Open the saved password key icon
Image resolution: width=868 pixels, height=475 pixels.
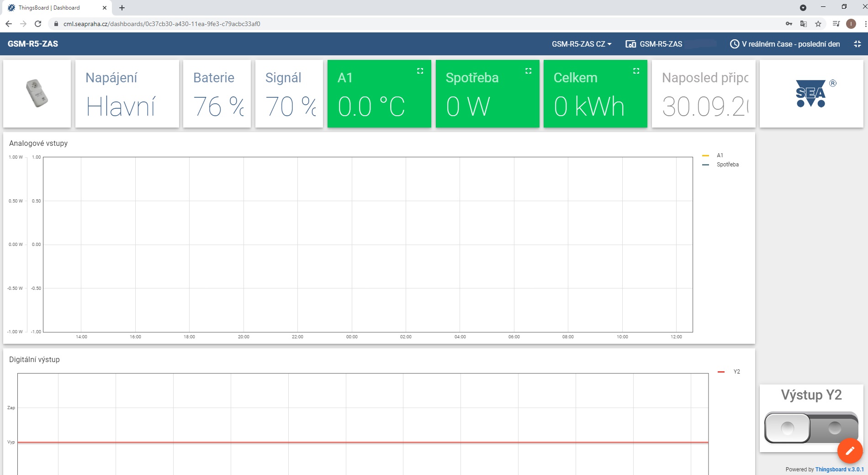click(x=789, y=24)
